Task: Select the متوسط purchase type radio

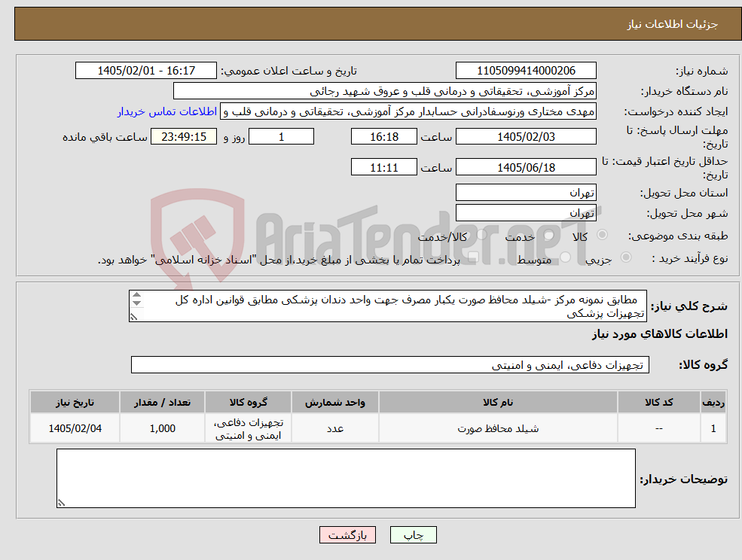Action: [x=565, y=257]
